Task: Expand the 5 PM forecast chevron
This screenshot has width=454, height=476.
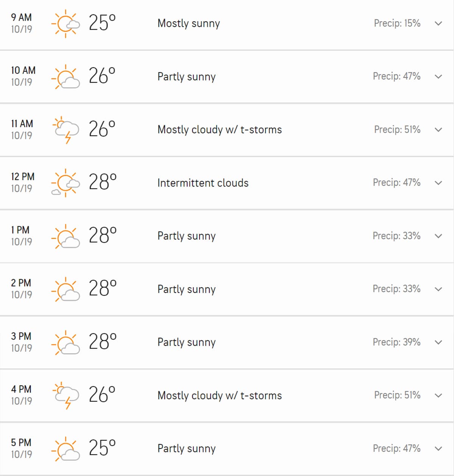Action: pos(438,449)
